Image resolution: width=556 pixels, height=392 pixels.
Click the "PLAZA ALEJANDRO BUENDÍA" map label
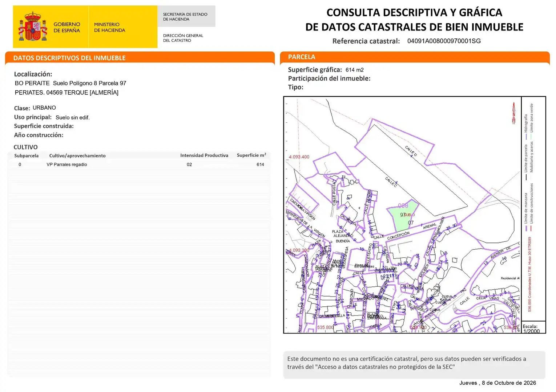click(x=342, y=236)
